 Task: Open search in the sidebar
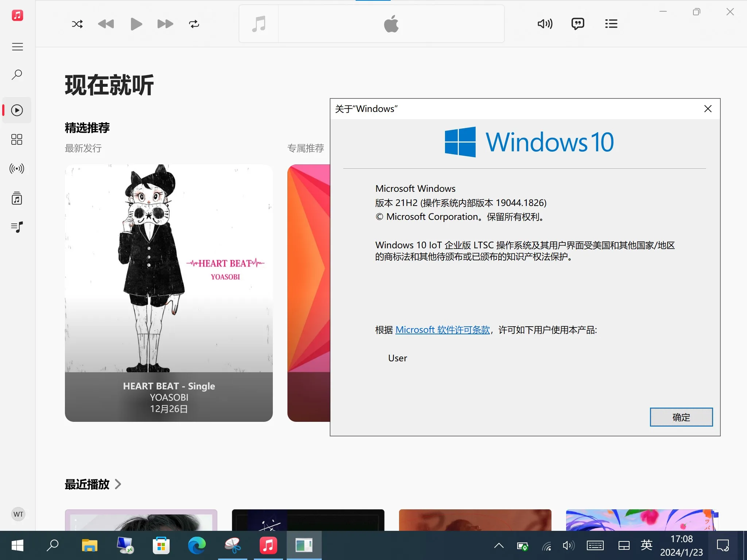click(x=17, y=75)
